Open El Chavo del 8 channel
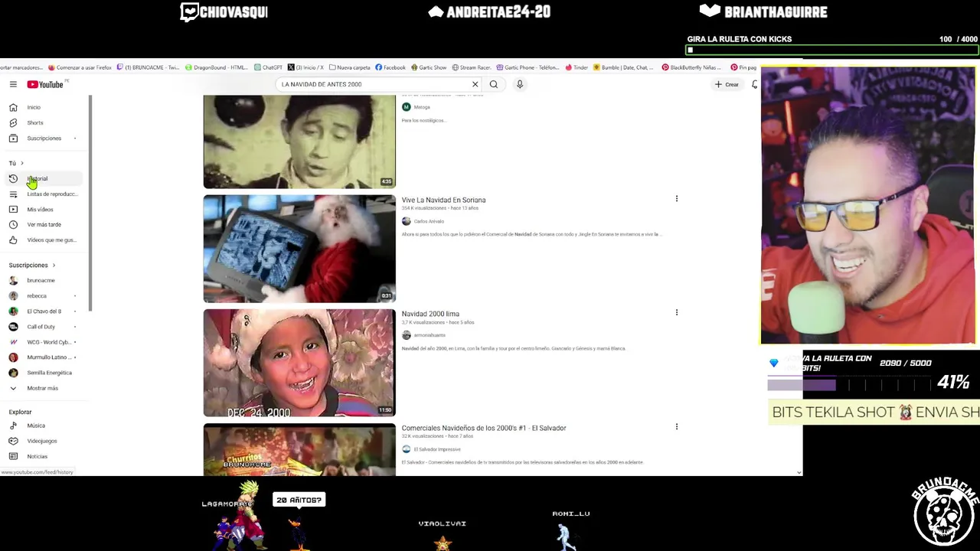The width and height of the screenshot is (980, 551). (44, 311)
